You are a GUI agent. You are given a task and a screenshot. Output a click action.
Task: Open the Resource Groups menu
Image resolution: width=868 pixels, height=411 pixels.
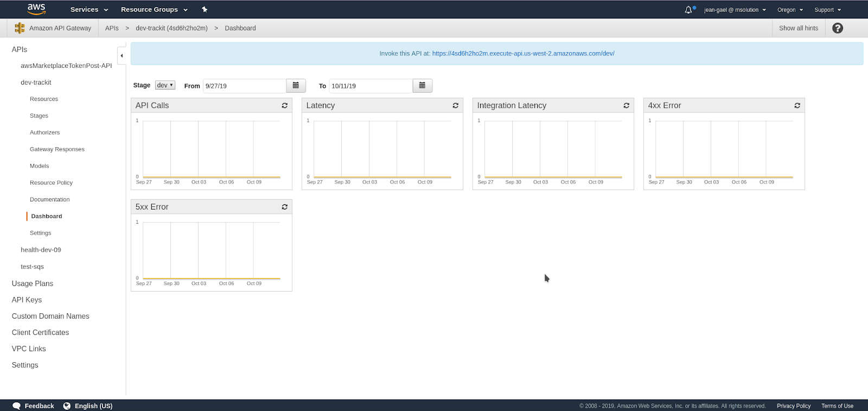(154, 10)
